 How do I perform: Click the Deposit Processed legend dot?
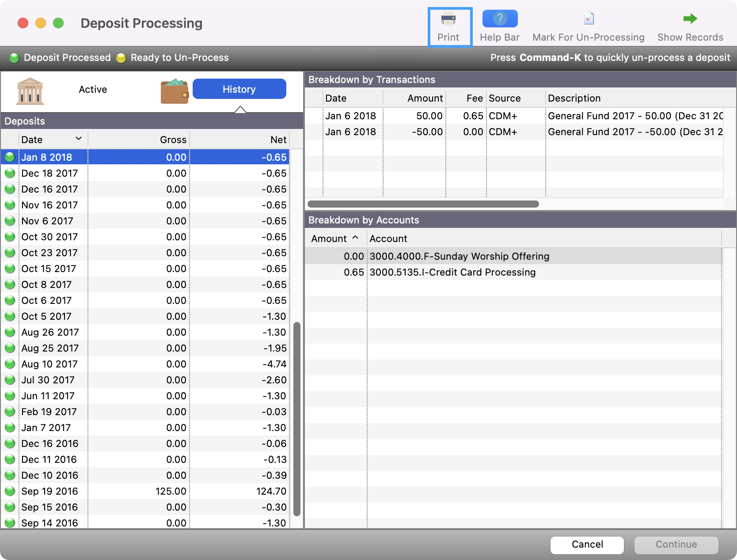pyautogui.click(x=14, y=57)
